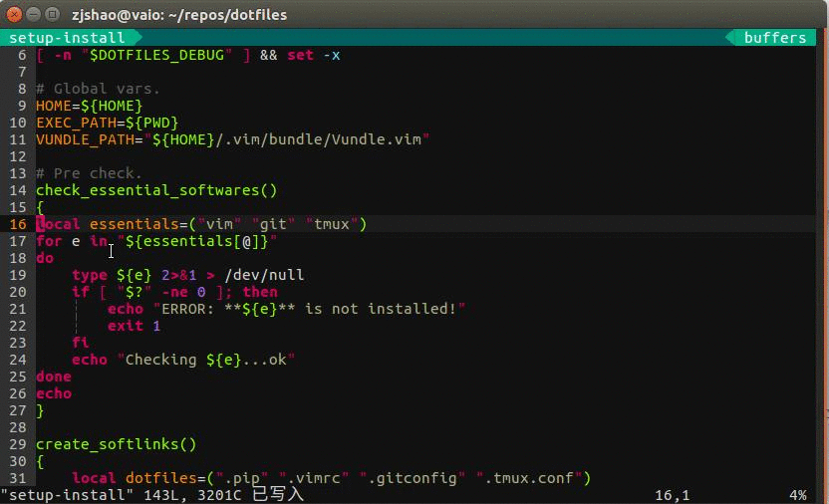Click the ".vimrc" string on line 31
Image resolution: width=829 pixels, height=504 pixels.
click(x=314, y=478)
